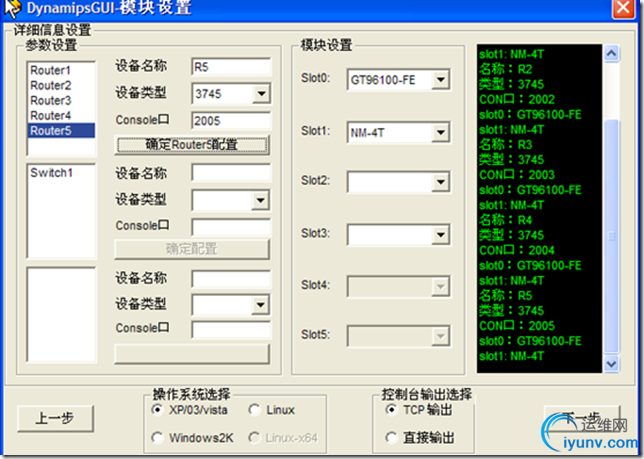Confirm Router5 configuration button

192,145
